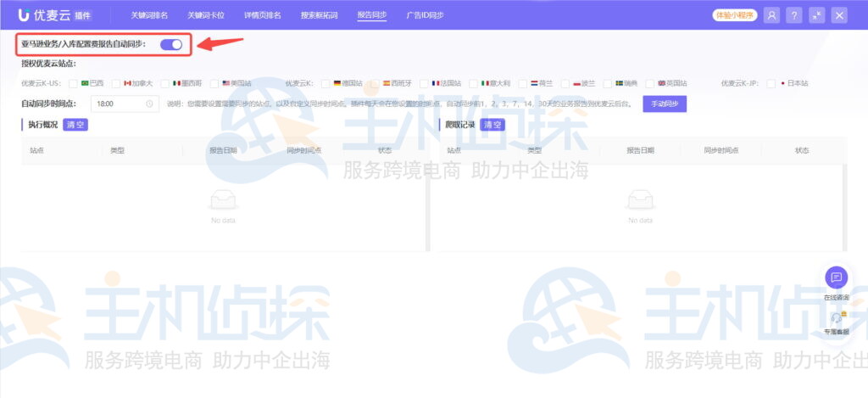The width and height of the screenshot is (868, 398).
Task: Check the 加拿大 site checkbox
Action: click(115, 84)
